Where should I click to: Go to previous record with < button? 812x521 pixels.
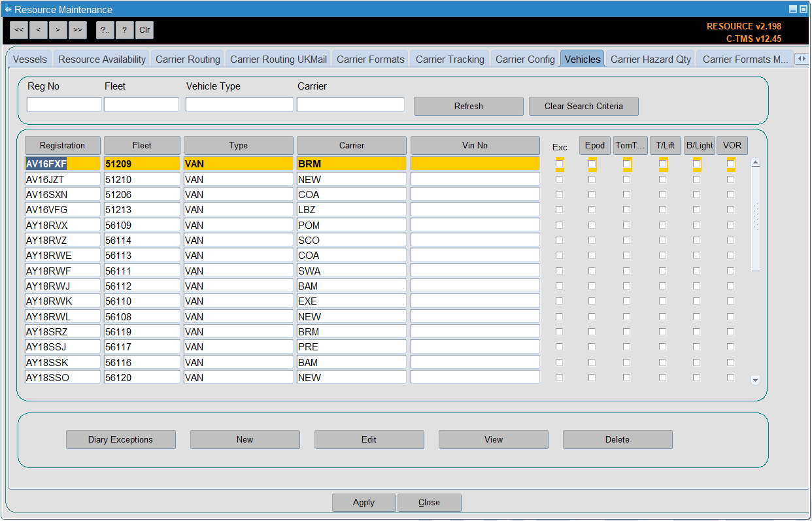coord(39,29)
